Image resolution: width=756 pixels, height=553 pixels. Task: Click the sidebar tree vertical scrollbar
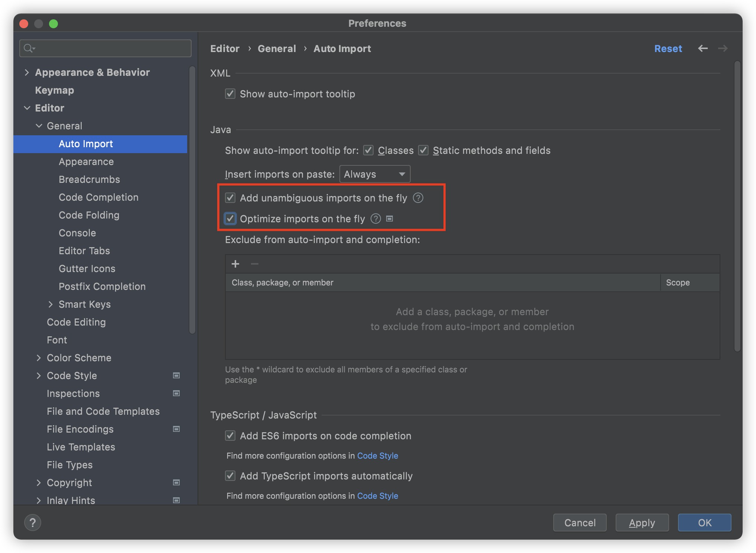pos(192,200)
